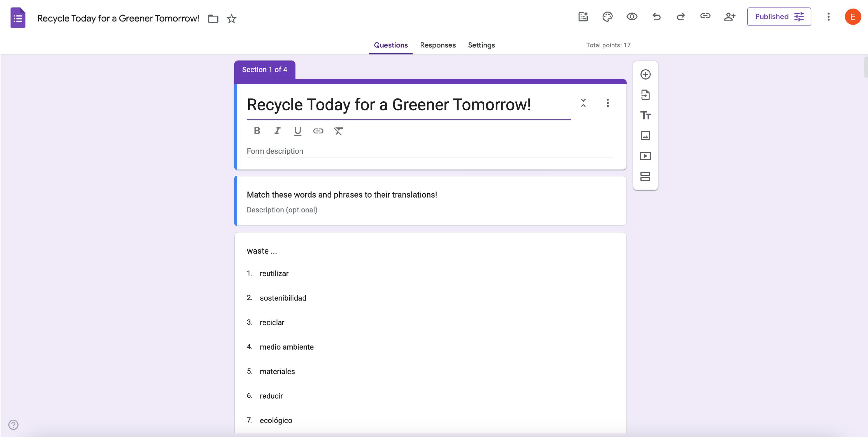Add title and description icon
Viewport: 868px width, 437px height.
(645, 115)
